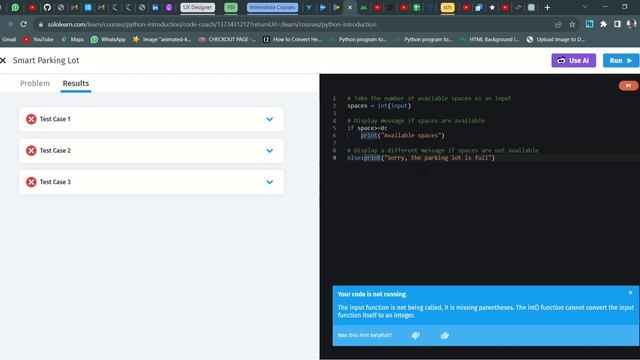Click the Use AI button
The height and width of the screenshot is (360, 640).
573,60
